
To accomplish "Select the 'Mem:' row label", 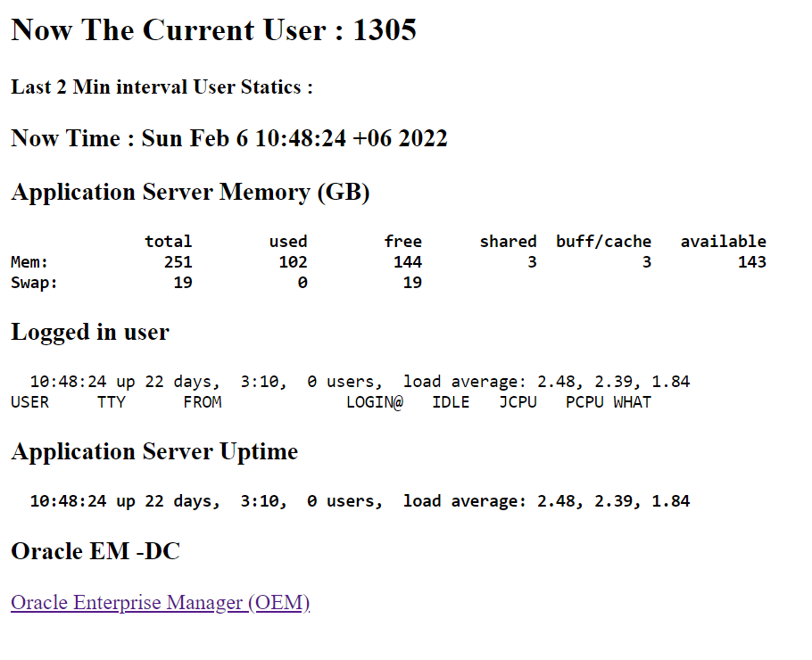I will click(29, 262).
